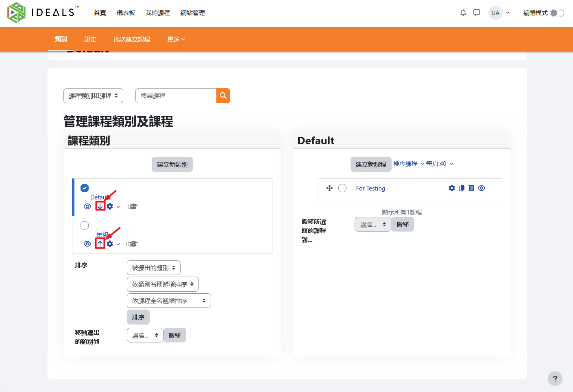The height and width of the screenshot is (392, 573).
Task: Switch to the 批次建立課程 tab
Action: coord(132,39)
